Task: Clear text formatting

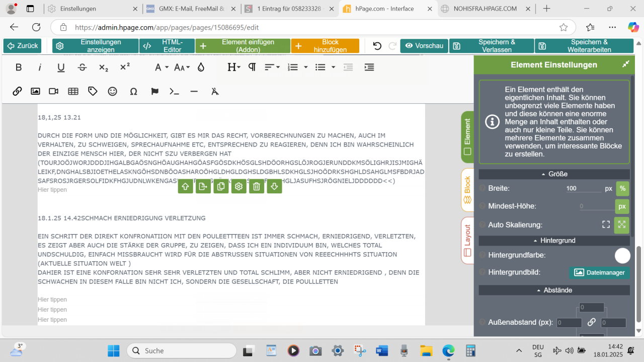Action: (x=215, y=91)
